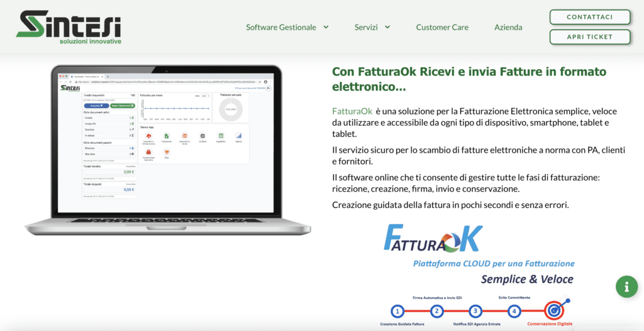Go to Customer Care page
This screenshot has height=331, width=644.
[442, 28]
